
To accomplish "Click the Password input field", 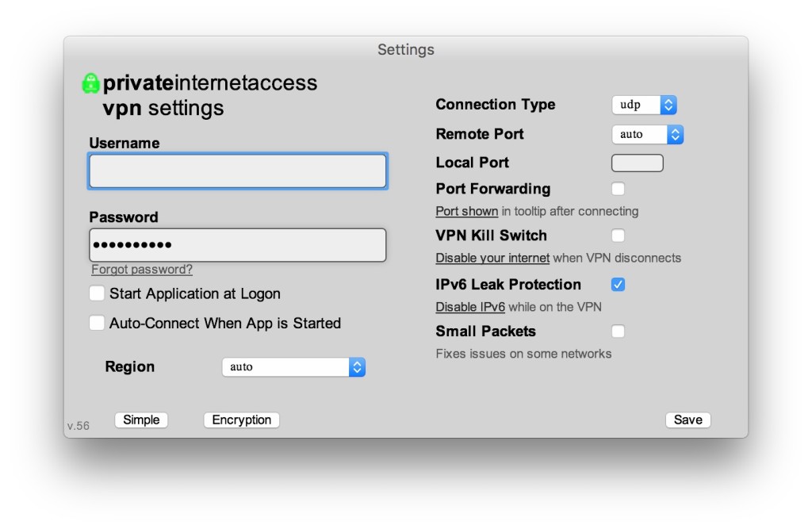I will pos(238,245).
